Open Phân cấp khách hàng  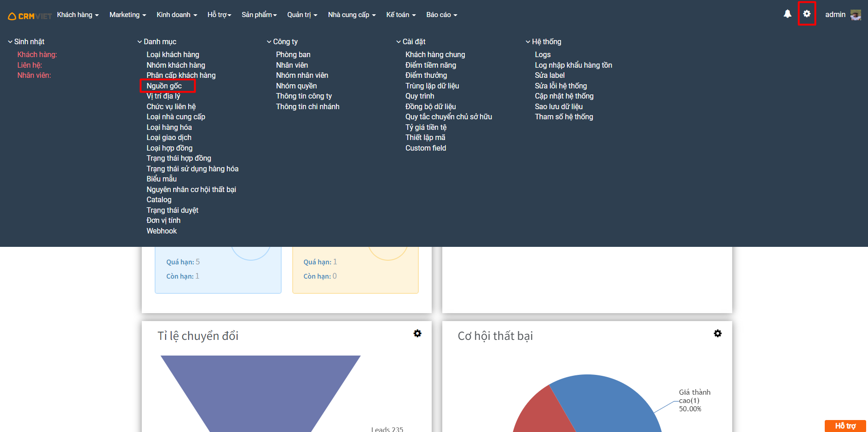pyautogui.click(x=181, y=76)
